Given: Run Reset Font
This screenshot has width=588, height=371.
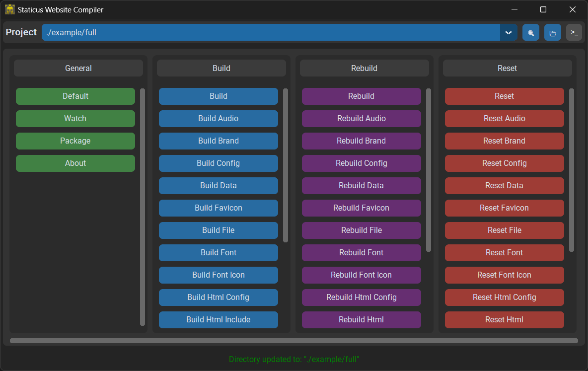Looking at the screenshot, I should pos(505,253).
